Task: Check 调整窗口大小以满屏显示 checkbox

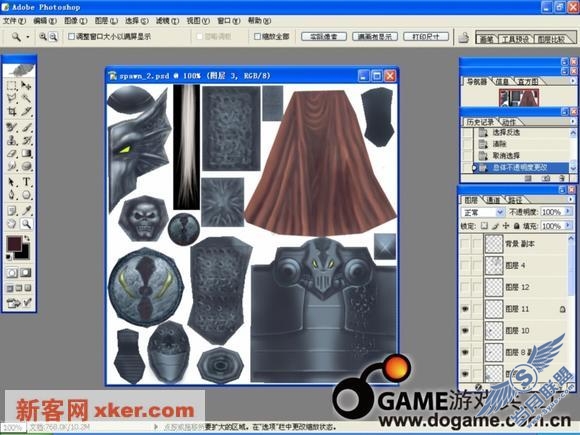Action: click(71, 36)
